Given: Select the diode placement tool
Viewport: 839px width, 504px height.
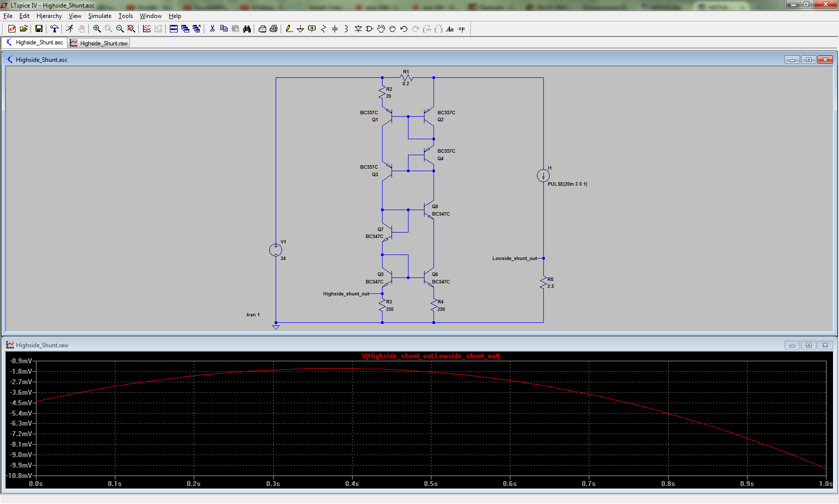Looking at the screenshot, I should [358, 29].
